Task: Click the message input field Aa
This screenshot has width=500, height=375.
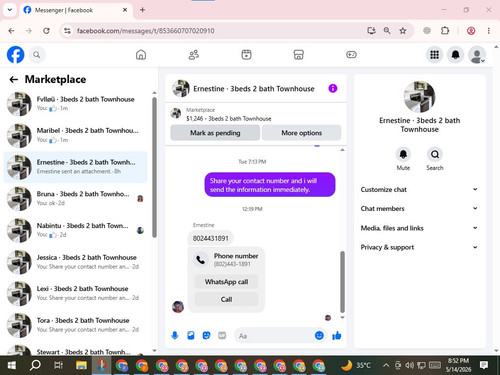Action: pyautogui.click(x=280, y=336)
